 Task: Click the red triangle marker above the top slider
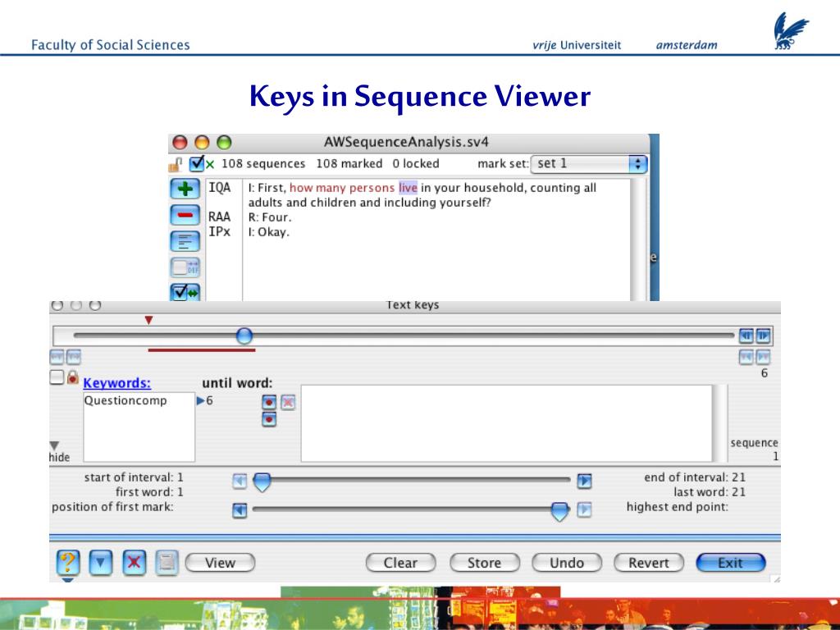[x=149, y=320]
